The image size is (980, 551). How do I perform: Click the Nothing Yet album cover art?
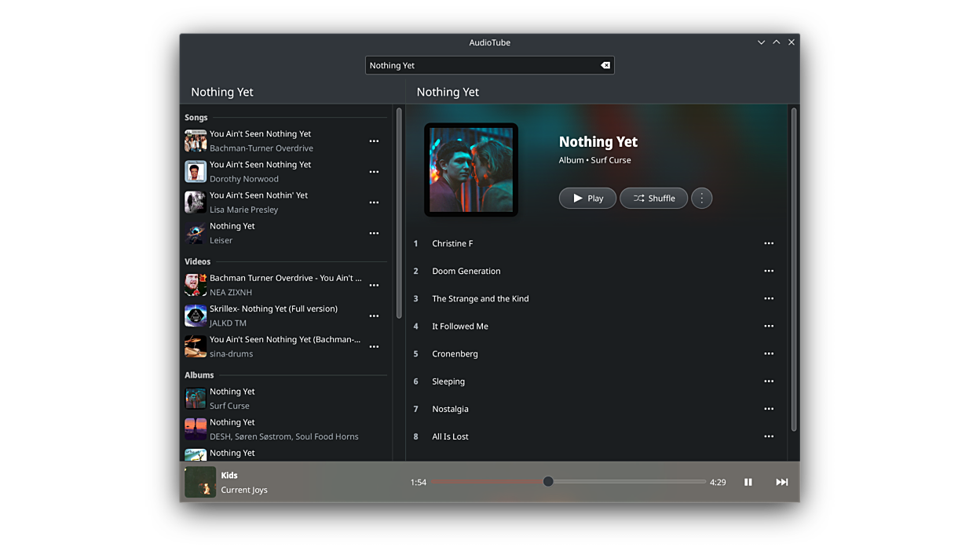(x=471, y=170)
